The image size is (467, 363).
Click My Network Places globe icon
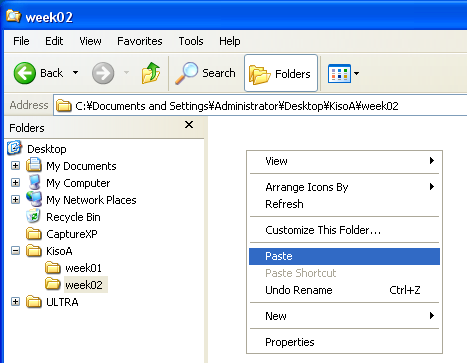(34, 199)
